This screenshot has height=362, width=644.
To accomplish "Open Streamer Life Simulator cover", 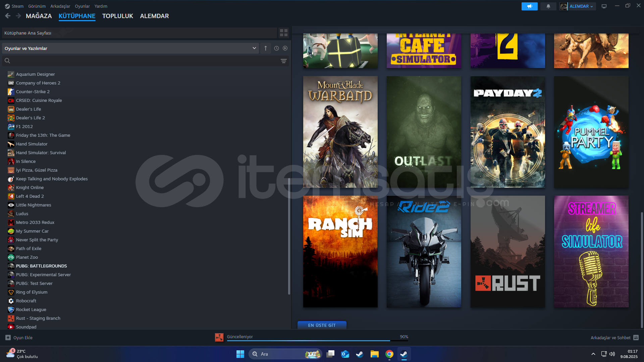I will coord(591,251).
